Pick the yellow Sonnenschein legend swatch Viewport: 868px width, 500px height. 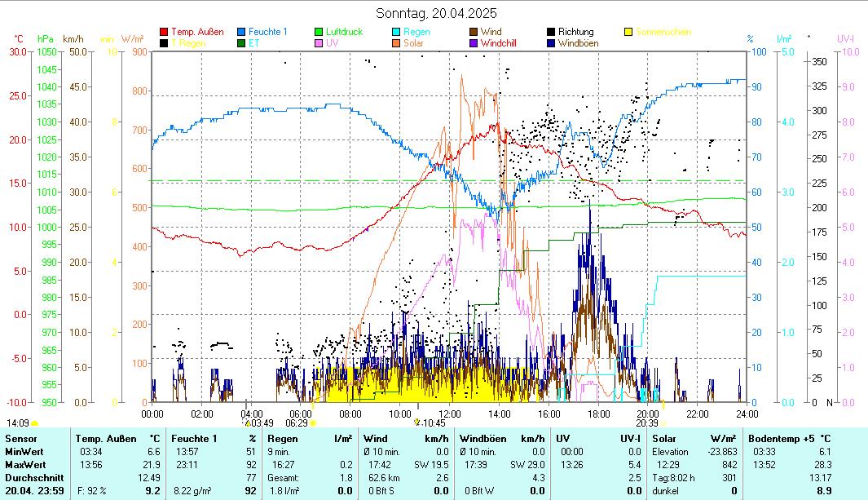[629, 32]
